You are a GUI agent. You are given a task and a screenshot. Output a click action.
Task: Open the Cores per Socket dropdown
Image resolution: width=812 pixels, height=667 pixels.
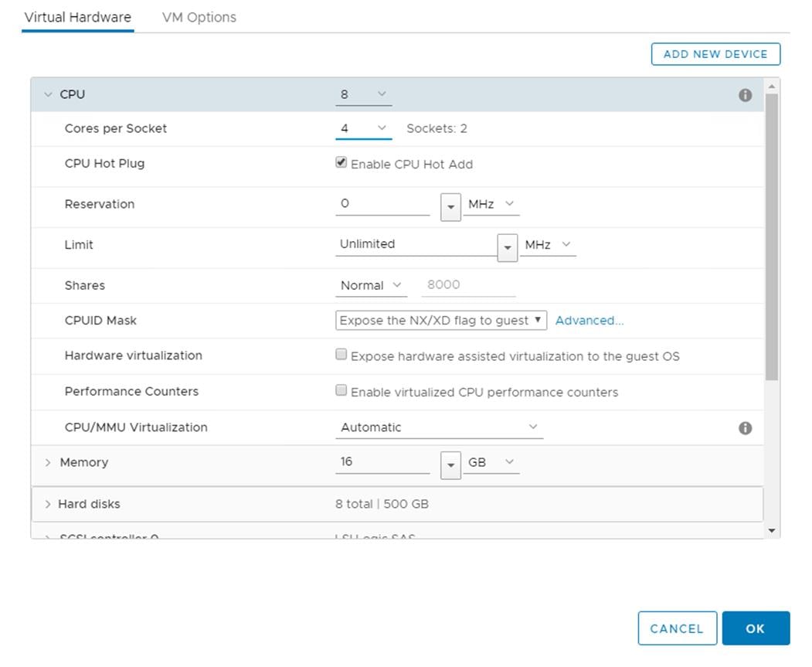(x=363, y=128)
